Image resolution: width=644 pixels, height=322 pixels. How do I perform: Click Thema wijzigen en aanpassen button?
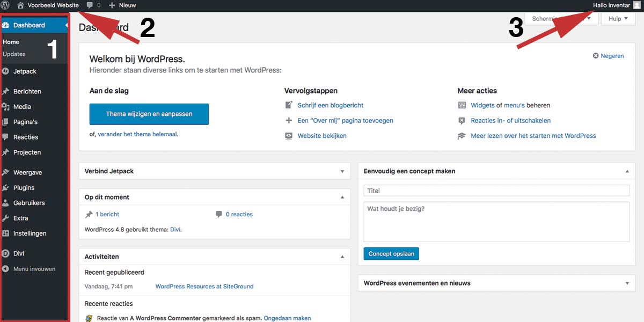(x=149, y=114)
